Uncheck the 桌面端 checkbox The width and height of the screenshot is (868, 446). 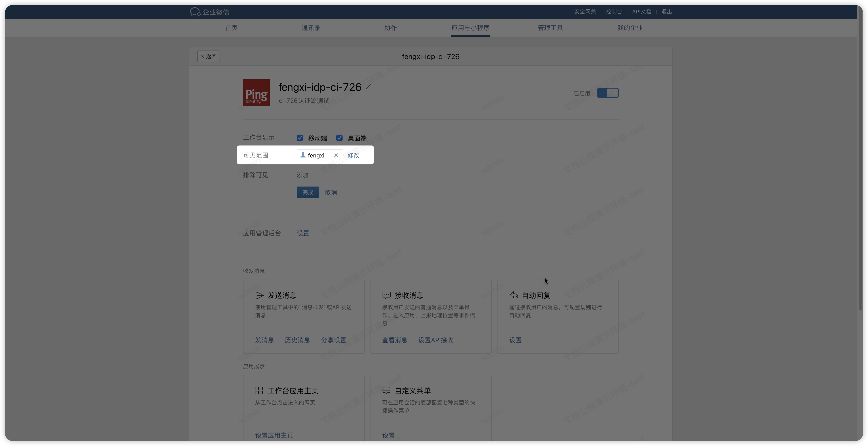(339, 138)
